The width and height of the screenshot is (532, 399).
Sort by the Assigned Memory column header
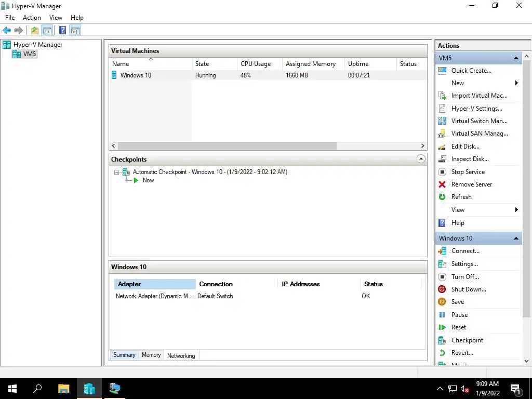pyautogui.click(x=313, y=64)
